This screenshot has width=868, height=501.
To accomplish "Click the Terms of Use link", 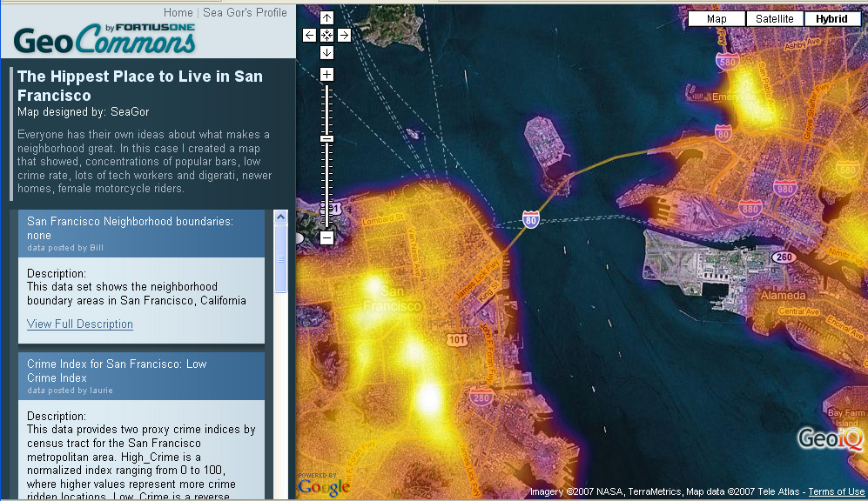I will coord(836,491).
